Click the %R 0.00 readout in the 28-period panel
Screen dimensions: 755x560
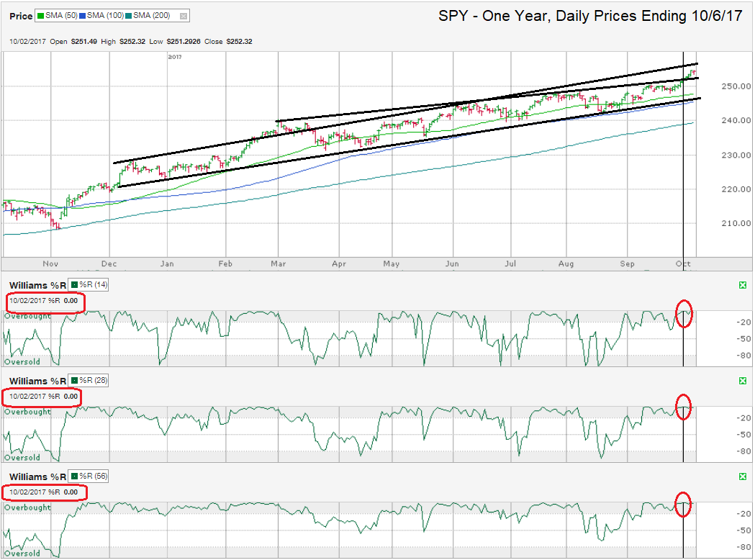[63, 397]
